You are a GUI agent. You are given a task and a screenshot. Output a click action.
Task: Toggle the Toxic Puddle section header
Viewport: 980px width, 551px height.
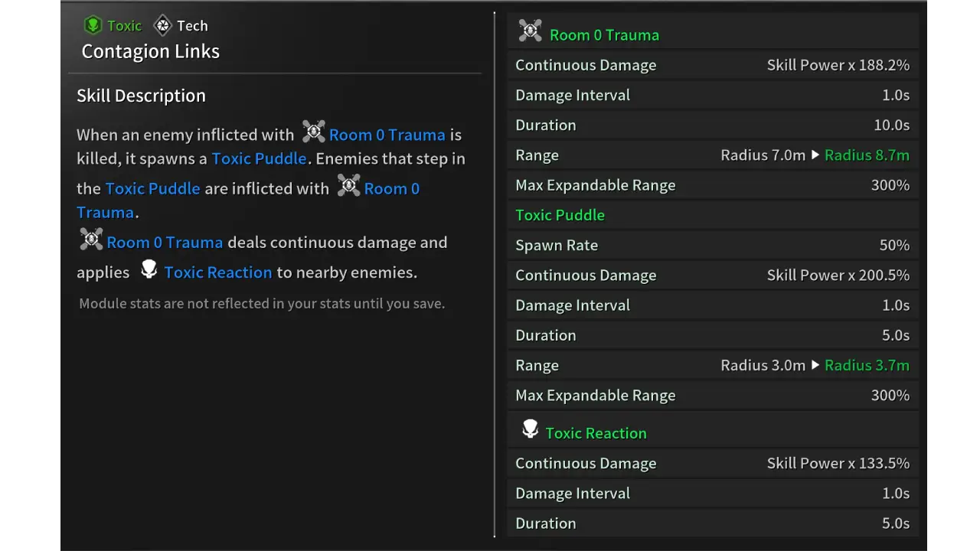tap(560, 215)
